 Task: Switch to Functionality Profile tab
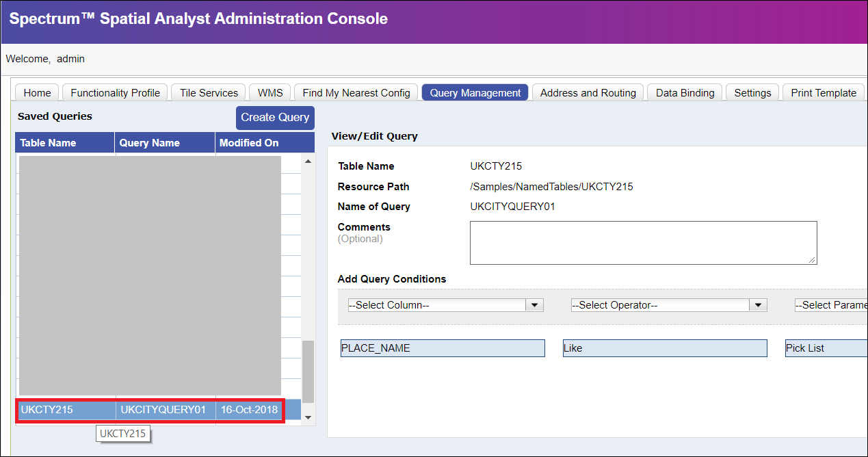click(115, 92)
